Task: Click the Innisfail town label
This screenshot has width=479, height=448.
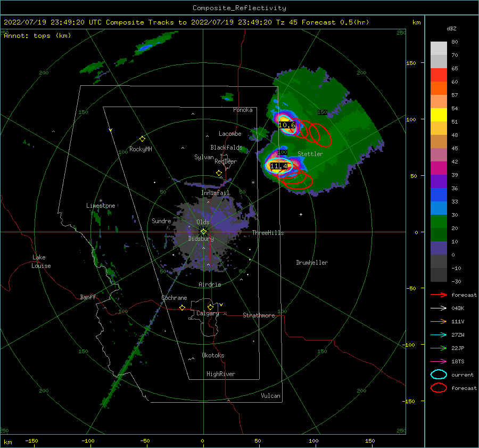Action: [x=216, y=193]
